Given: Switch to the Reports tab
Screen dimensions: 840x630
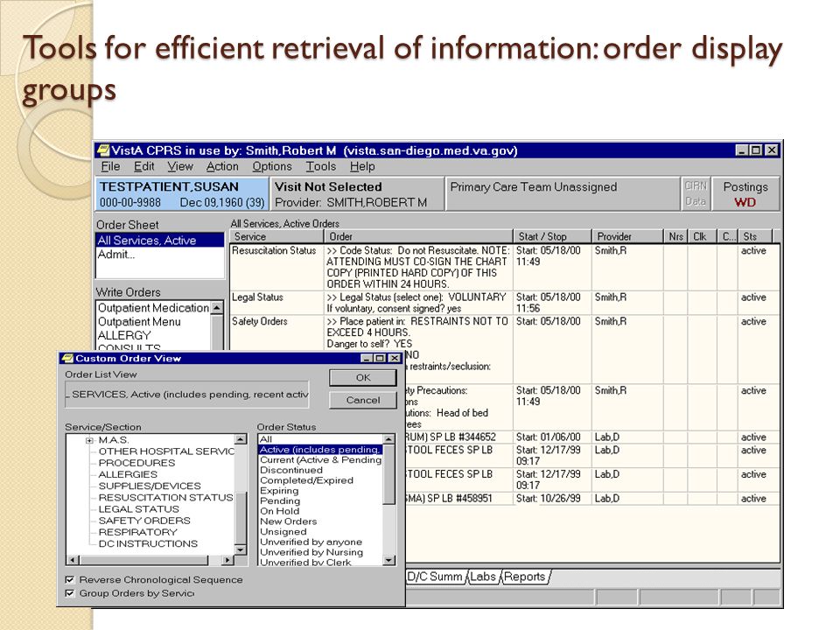Looking at the screenshot, I should tap(524, 577).
